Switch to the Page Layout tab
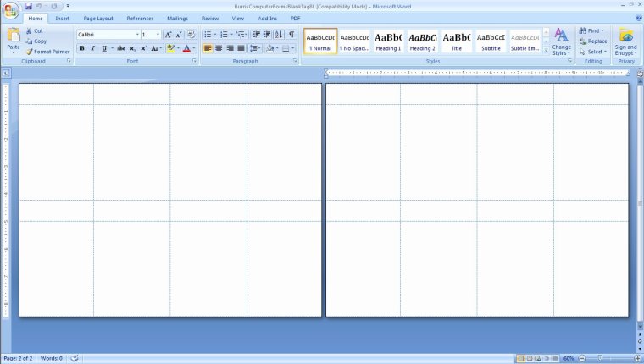 (x=98, y=18)
